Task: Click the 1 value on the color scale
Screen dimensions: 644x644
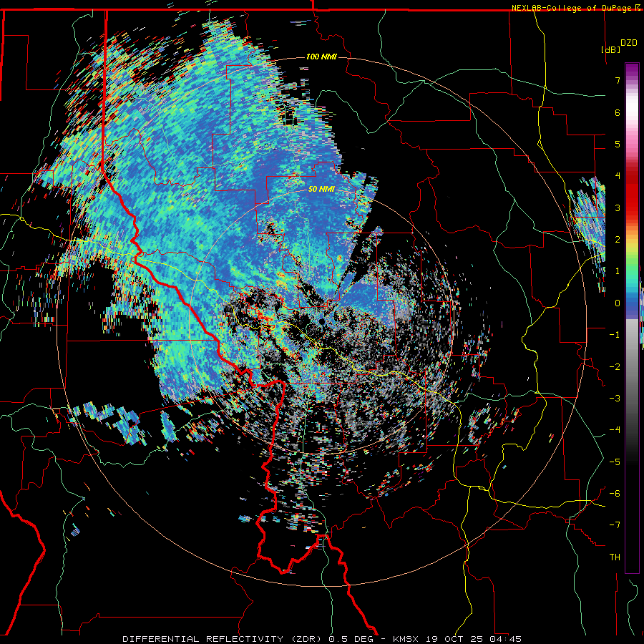Action: click(618, 271)
